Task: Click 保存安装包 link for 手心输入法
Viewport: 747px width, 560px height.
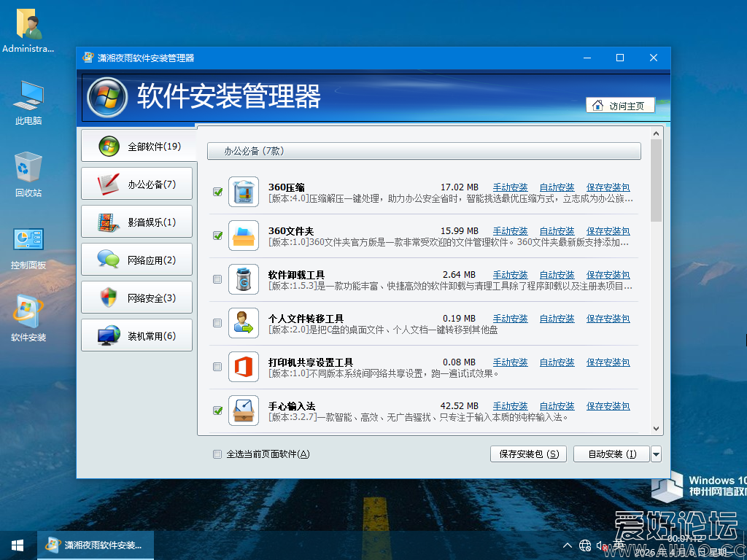Action: [x=608, y=406]
